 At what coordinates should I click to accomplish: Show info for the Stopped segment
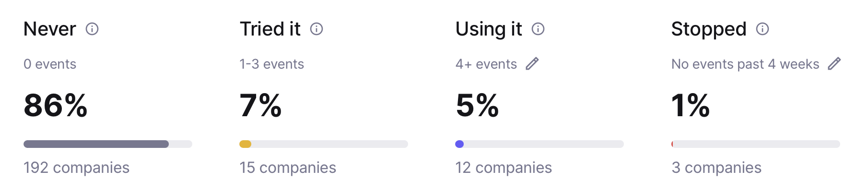pyautogui.click(x=762, y=29)
